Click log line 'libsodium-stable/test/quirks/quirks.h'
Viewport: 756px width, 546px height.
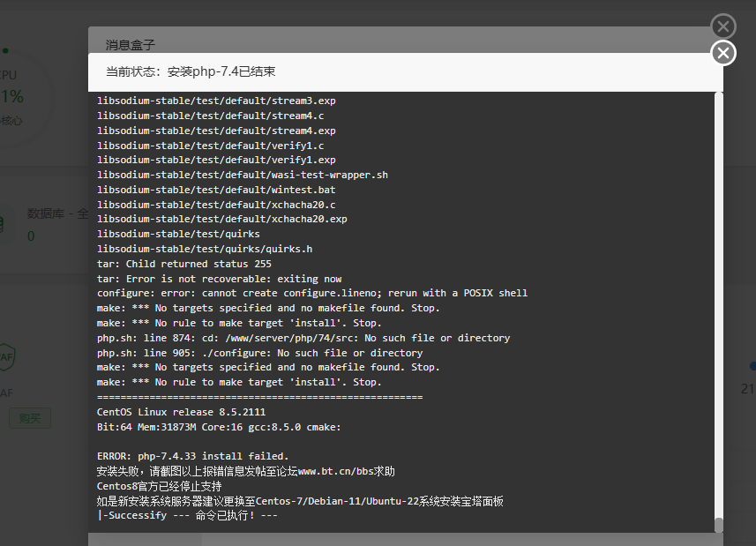(x=205, y=249)
